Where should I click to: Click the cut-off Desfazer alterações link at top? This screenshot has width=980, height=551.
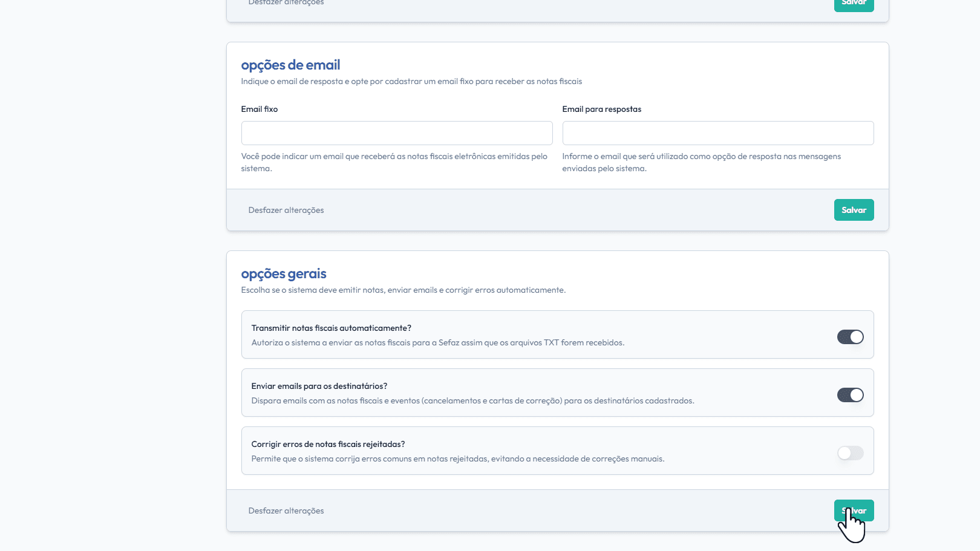[286, 3]
